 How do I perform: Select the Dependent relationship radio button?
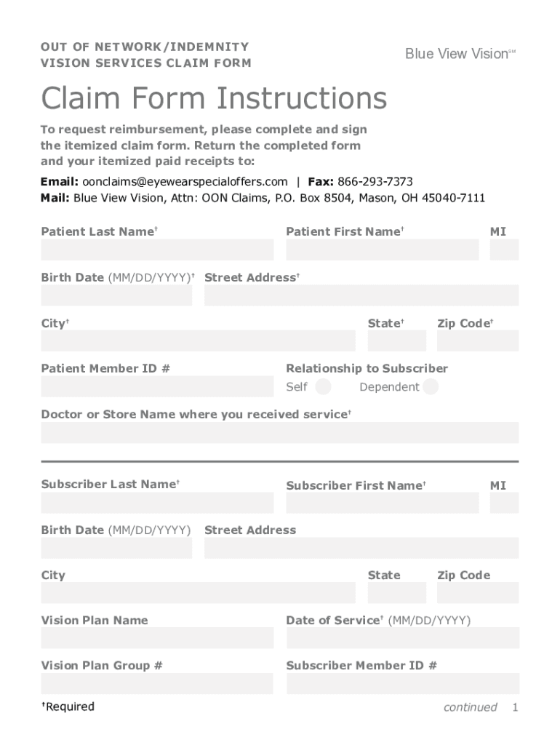tap(431, 386)
